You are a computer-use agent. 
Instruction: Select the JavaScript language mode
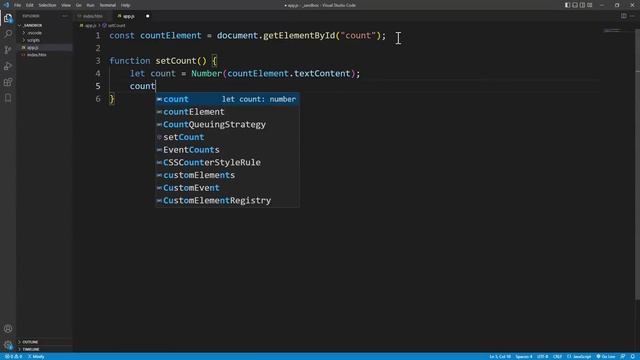pyautogui.click(x=580, y=356)
